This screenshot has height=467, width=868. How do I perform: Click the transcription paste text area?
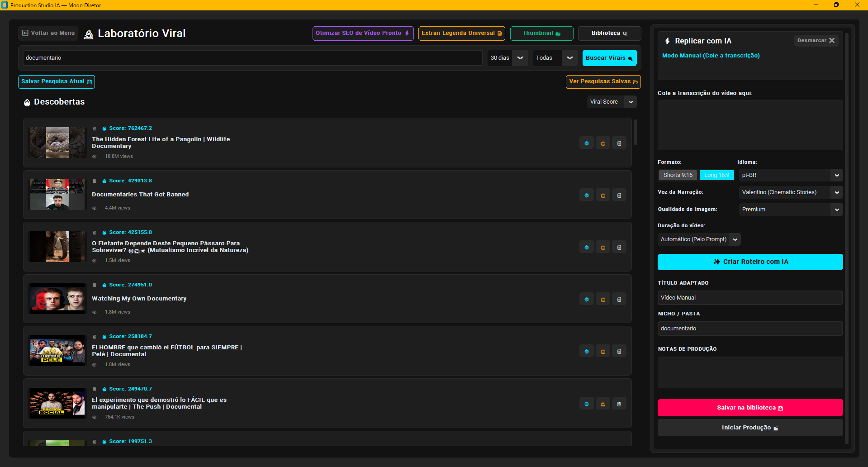[750, 125]
